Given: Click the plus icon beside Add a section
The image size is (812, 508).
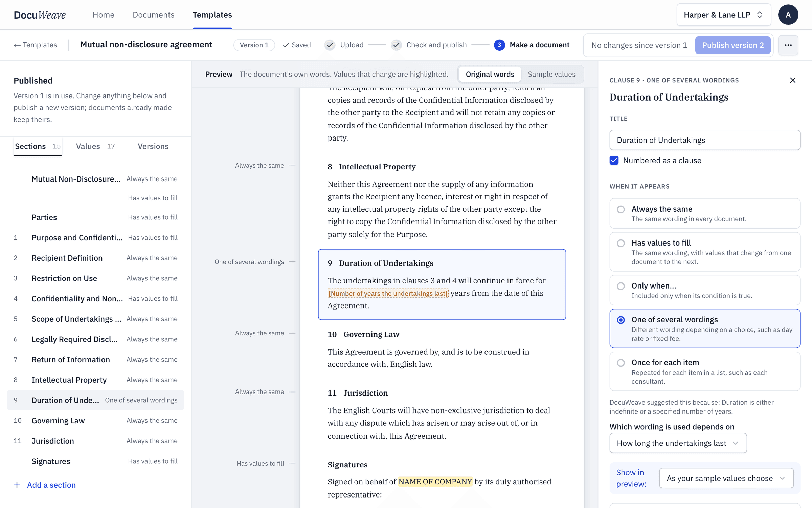Looking at the screenshot, I should pyautogui.click(x=17, y=485).
